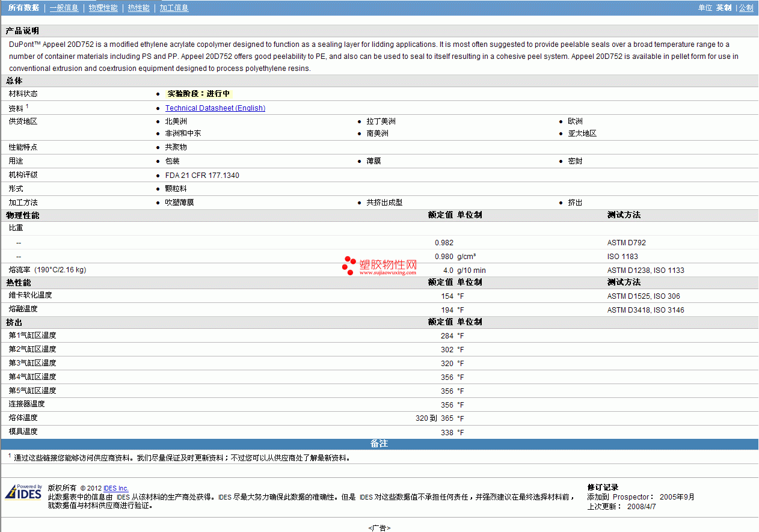The width and height of the screenshot is (759, 532).
Task: Click ASTM D1238, ISO 1133 test method
Action: 646,271
